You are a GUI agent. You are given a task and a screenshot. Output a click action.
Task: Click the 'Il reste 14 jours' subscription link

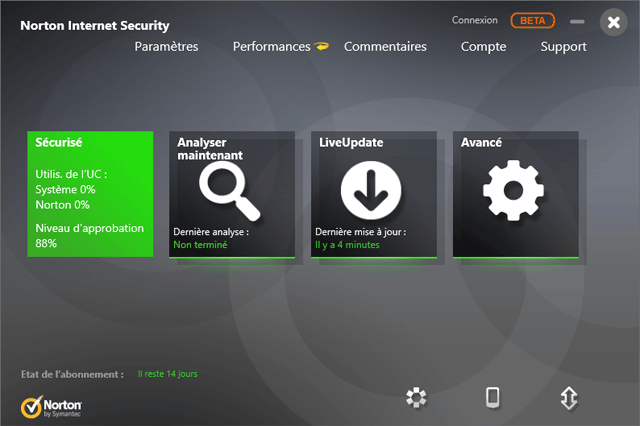(167, 374)
